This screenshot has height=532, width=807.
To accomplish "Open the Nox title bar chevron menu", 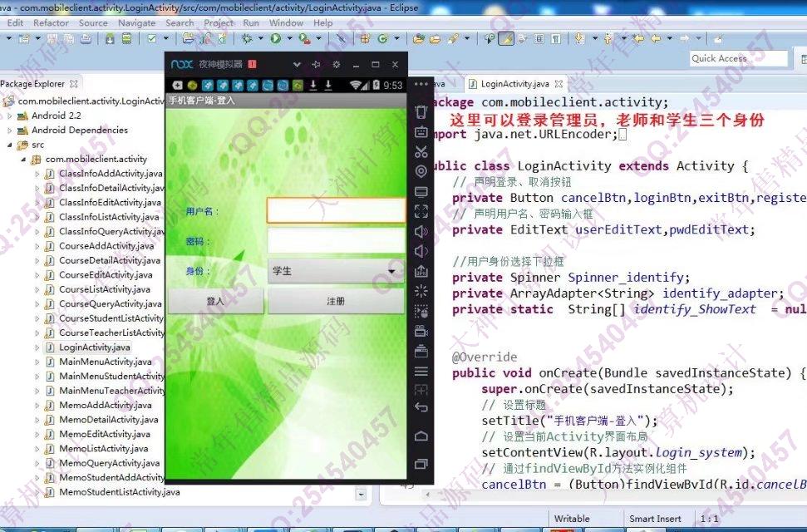I will pyautogui.click(x=297, y=64).
